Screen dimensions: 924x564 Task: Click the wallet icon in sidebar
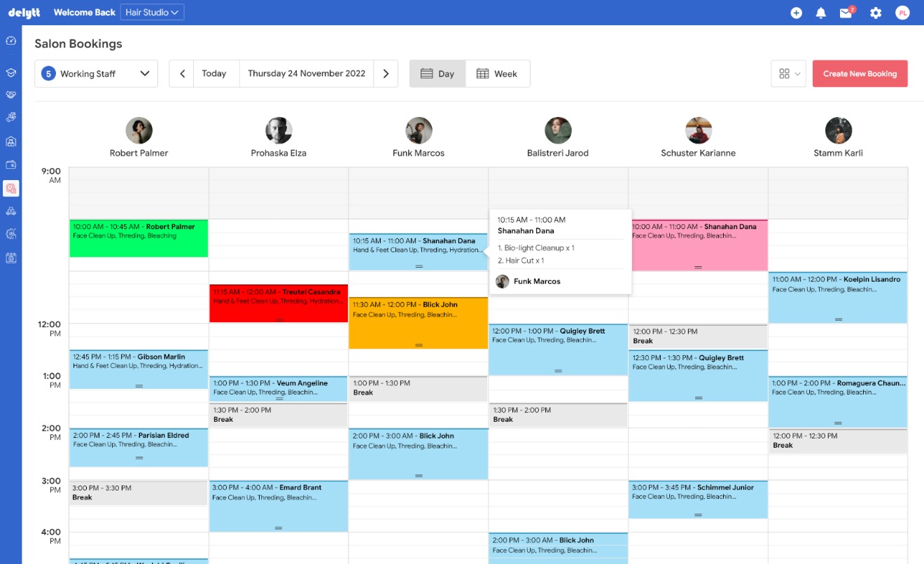pyautogui.click(x=10, y=165)
